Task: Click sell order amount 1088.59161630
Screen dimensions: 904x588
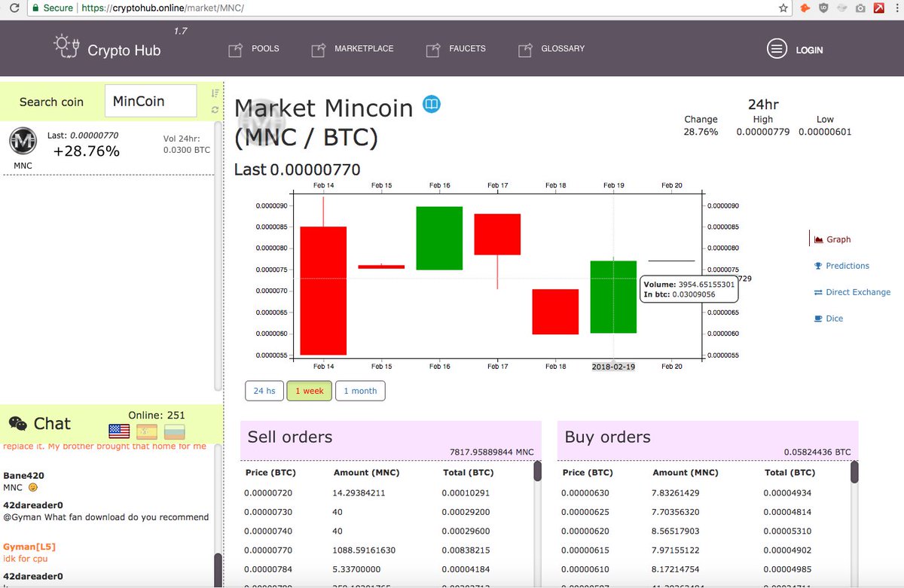Action: (365, 550)
